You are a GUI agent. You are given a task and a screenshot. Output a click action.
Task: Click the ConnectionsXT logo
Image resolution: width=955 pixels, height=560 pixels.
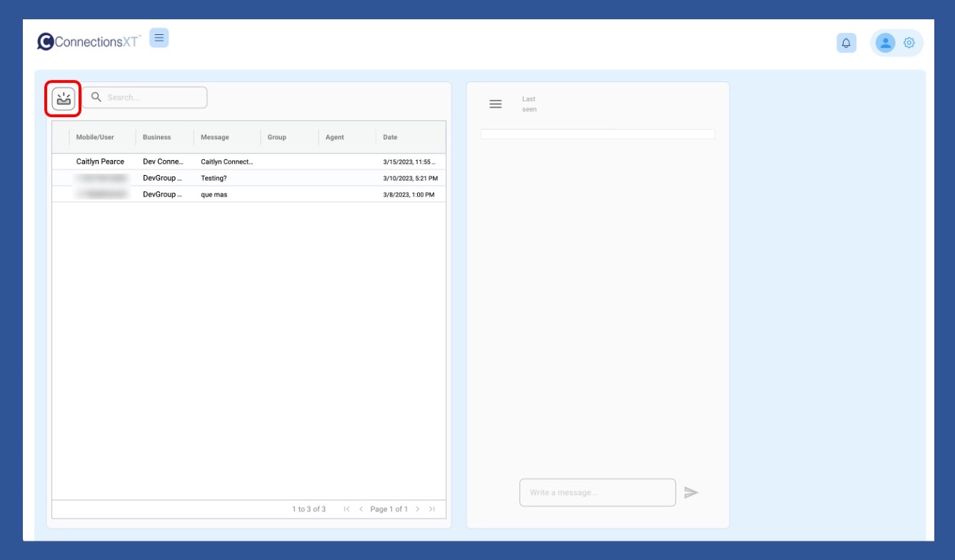pyautogui.click(x=89, y=41)
